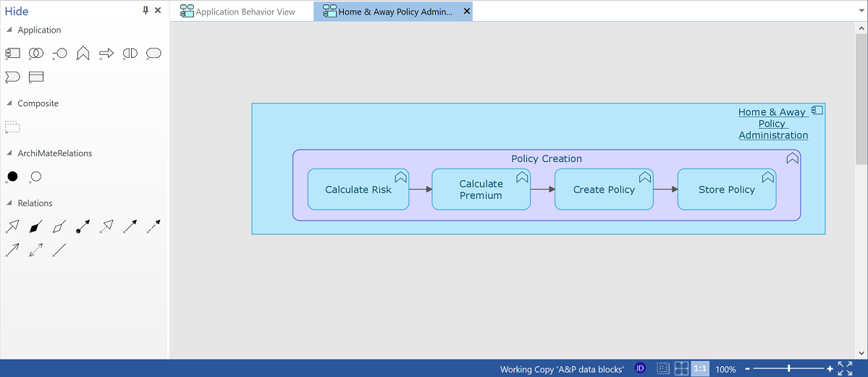This screenshot has height=377, width=868.
Task: Click the zoom slider in status bar
Action: coord(788,368)
